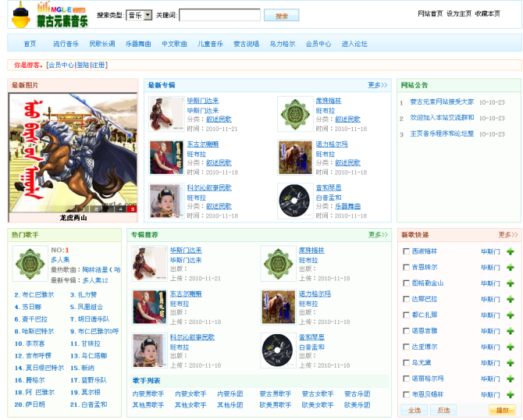Add song 都仁扎那 with its green plus icon

coord(510,315)
